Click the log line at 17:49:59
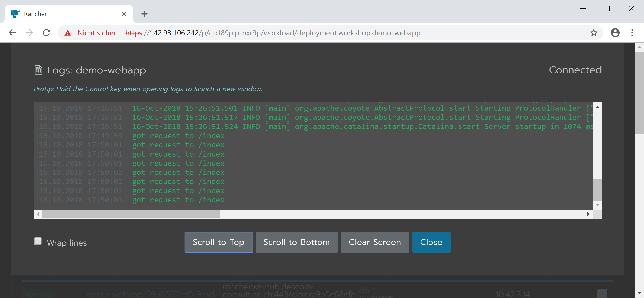Viewport: 644px width, 298px height. [x=131, y=136]
